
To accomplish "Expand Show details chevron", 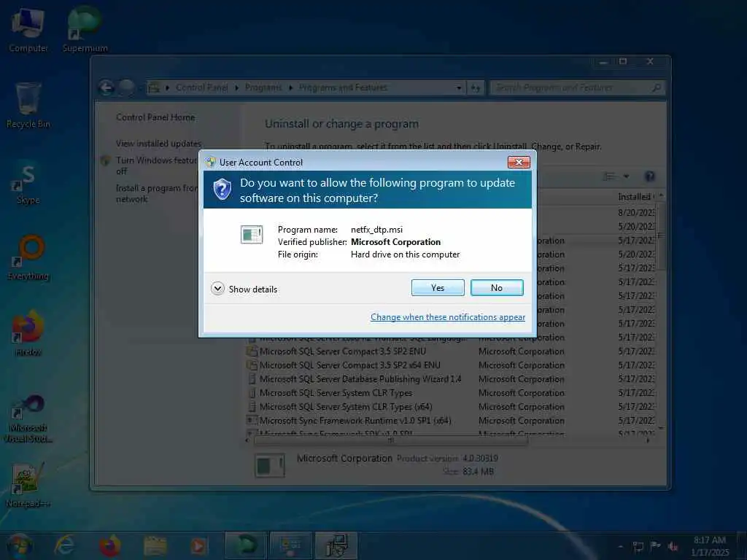I will 217,289.
